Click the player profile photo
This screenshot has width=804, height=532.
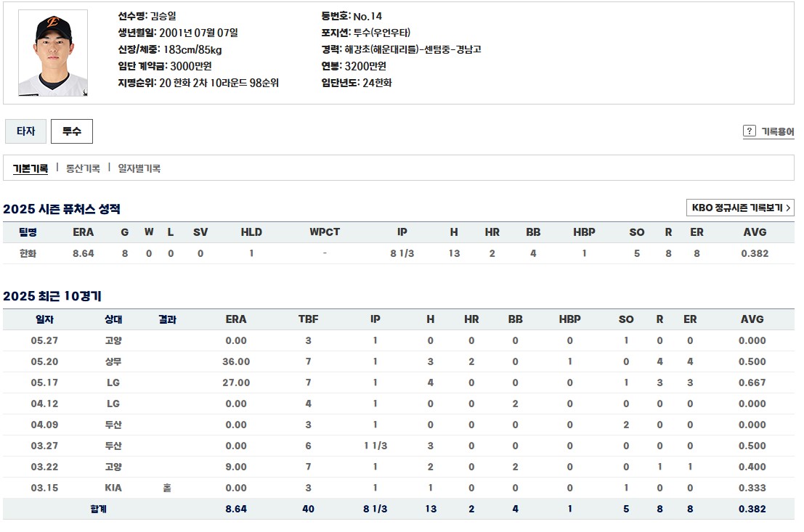tap(53, 53)
